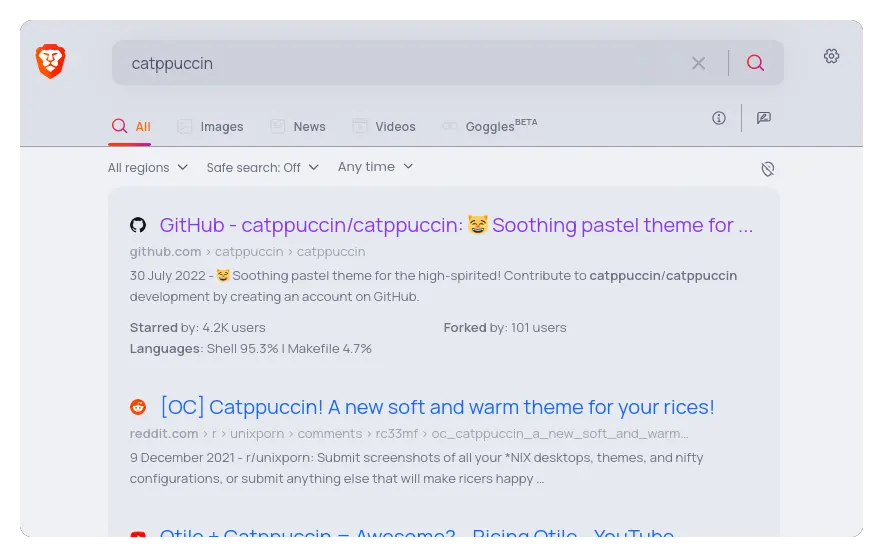This screenshot has width=883, height=557.
Task: Click the red magnifier search button
Action: click(755, 63)
